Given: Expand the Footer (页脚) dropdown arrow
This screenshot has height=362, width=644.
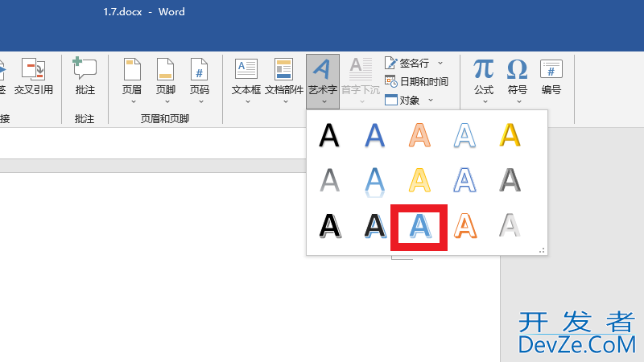Looking at the screenshot, I should pyautogui.click(x=167, y=102).
